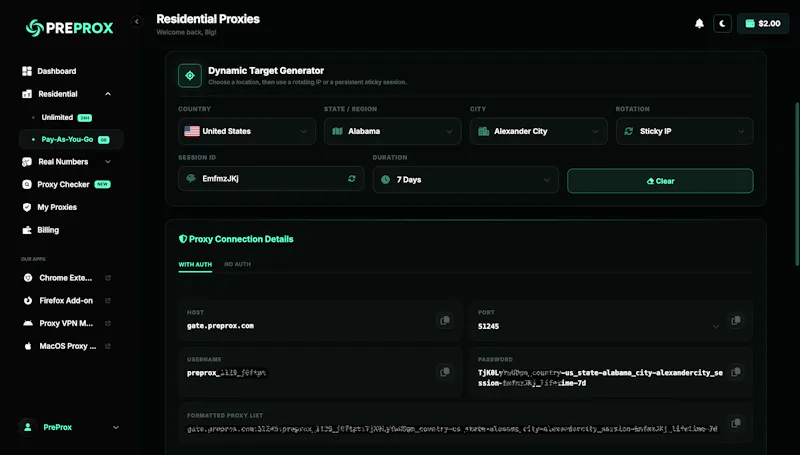Image resolution: width=800 pixels, height=455 pixels.
Task: Expand the PreProx account menu
Action: tap(116, 427)
